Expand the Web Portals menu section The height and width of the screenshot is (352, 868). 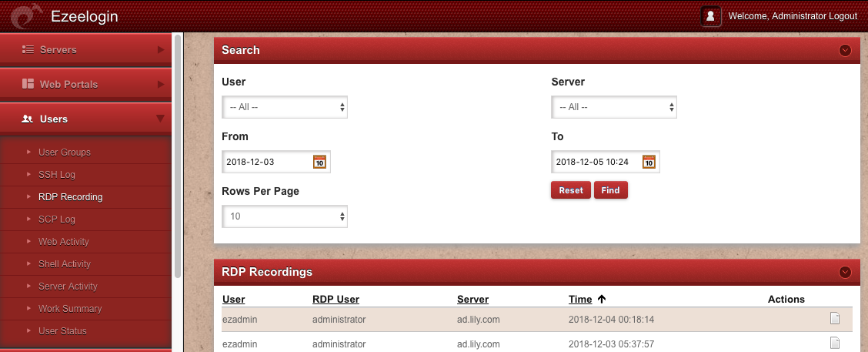(x=85, y=84)
